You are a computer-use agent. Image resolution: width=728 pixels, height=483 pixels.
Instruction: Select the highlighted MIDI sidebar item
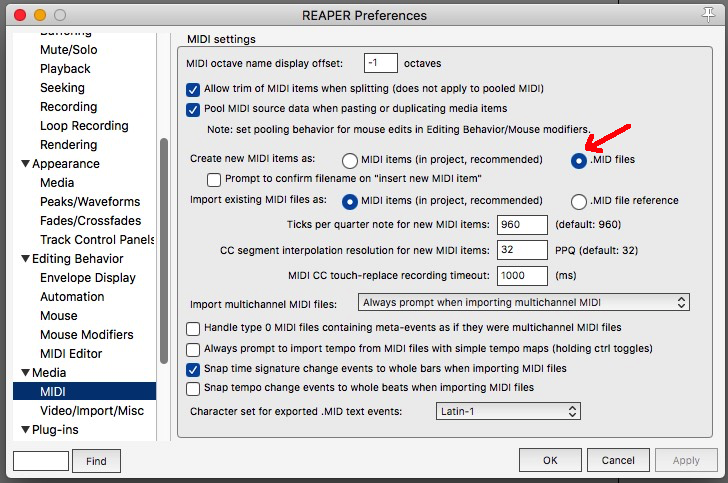[84, 392]
